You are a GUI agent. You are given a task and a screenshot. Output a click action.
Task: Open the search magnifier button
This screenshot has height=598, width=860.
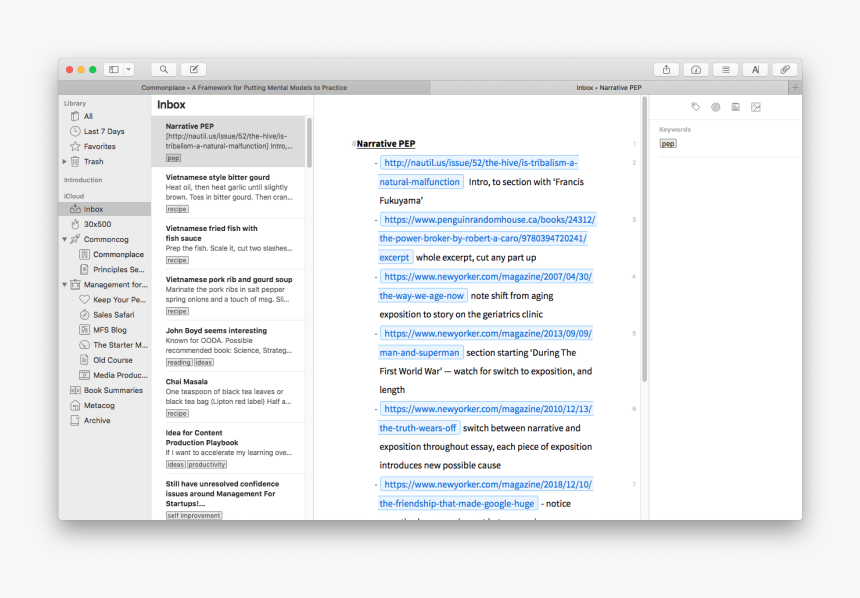(x=163, y=70)
